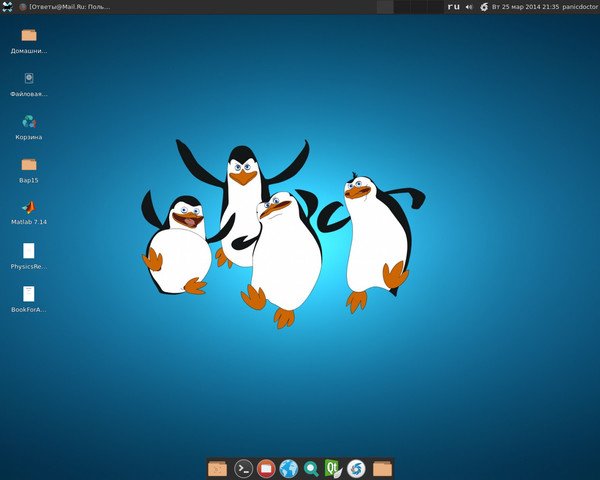This screenshot has height=480, width=600.
Task: Open the Файловая система desktop icon
Action: tap(29, 79)
